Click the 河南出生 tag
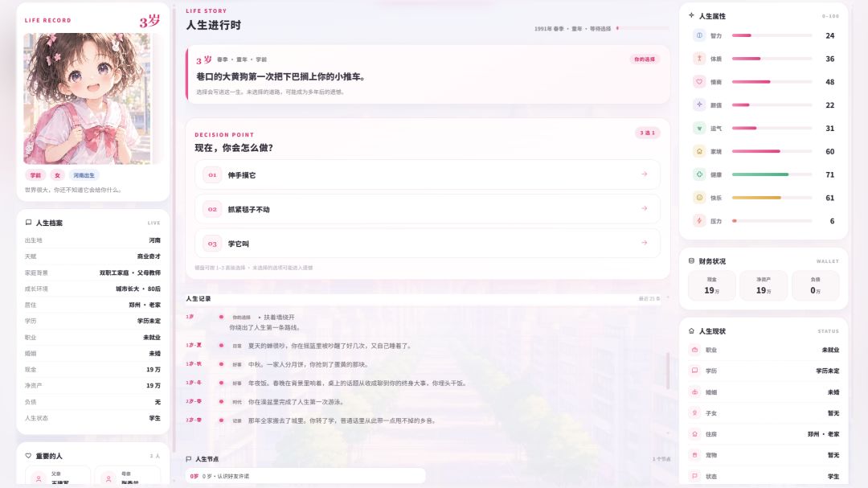 [84, 175]
